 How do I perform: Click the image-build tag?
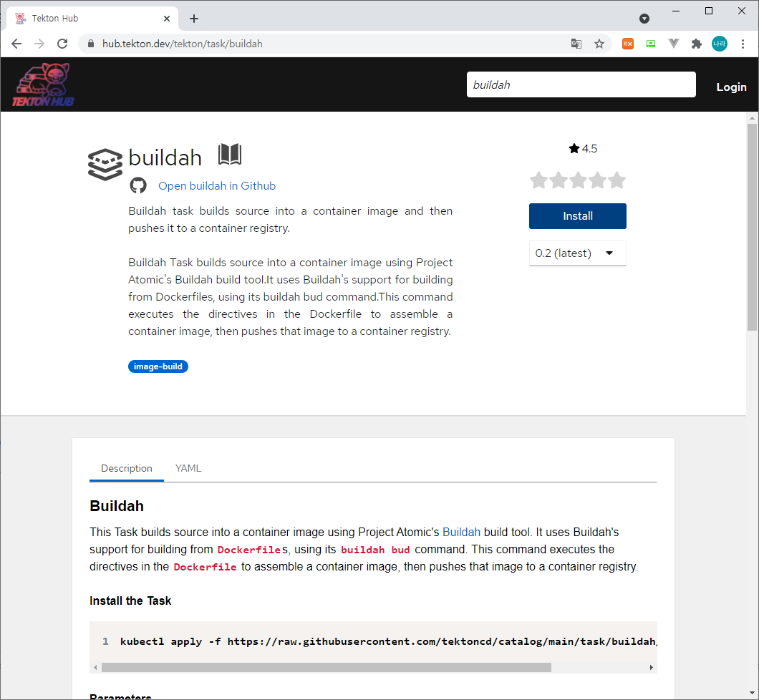click(158, 366)
